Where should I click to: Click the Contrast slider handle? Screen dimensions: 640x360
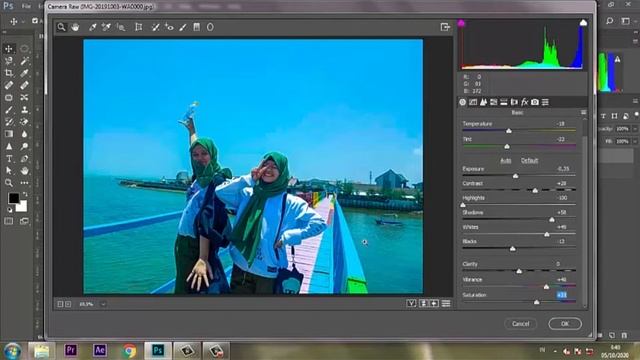[x=535, y=190]
